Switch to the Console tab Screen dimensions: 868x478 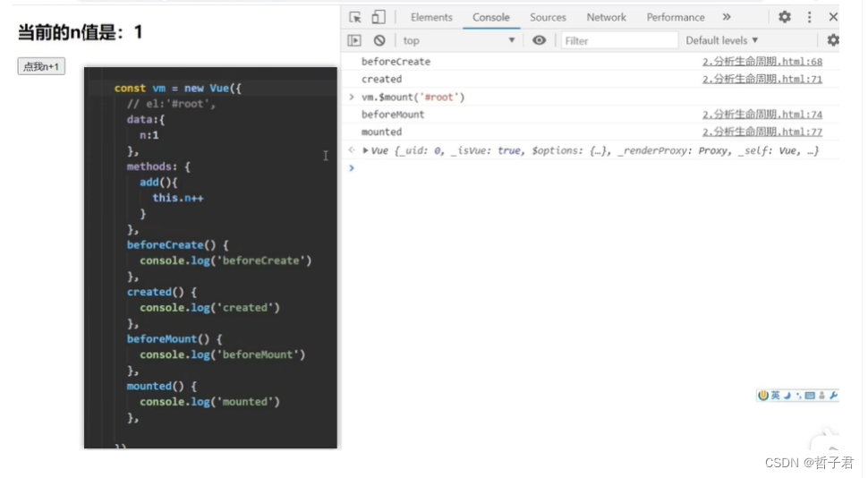(x=491, y=17)
